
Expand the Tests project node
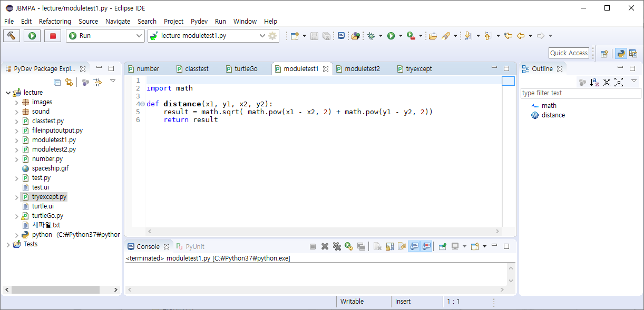8,244
